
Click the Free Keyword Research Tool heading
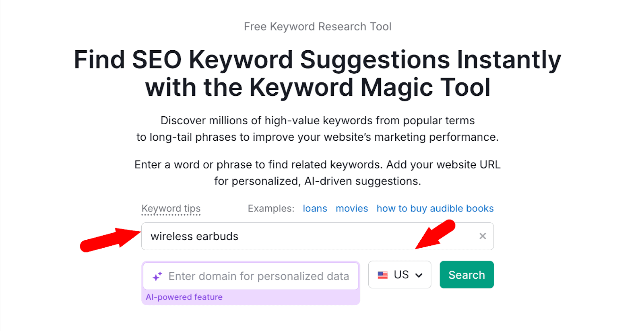tap(318, 27)
